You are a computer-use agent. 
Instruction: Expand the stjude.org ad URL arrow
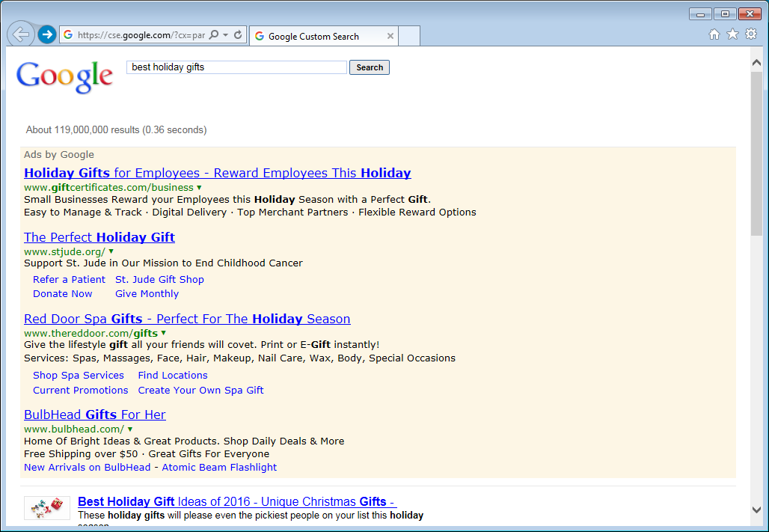coord(111,251)
